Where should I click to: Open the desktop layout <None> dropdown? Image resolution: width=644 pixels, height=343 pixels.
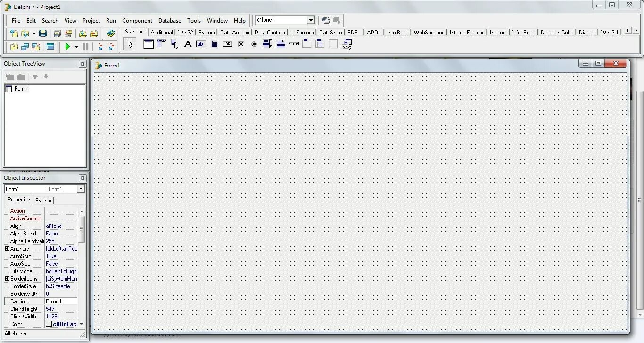[x=311, y=20]
